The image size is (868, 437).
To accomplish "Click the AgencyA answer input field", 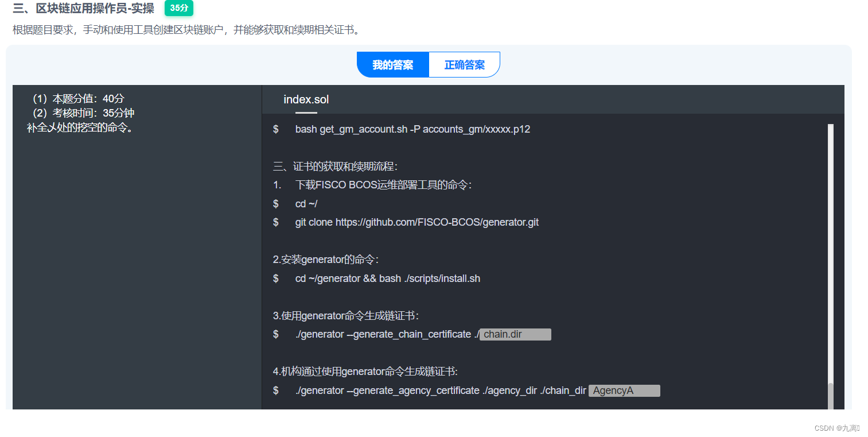I will [x=624, y=390].
